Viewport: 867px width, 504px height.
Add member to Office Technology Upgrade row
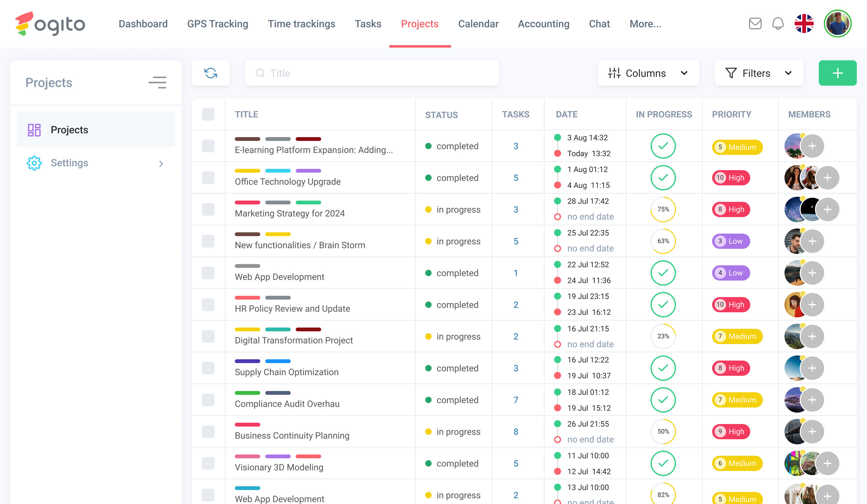pyautogui.click(x=827, y=178)
